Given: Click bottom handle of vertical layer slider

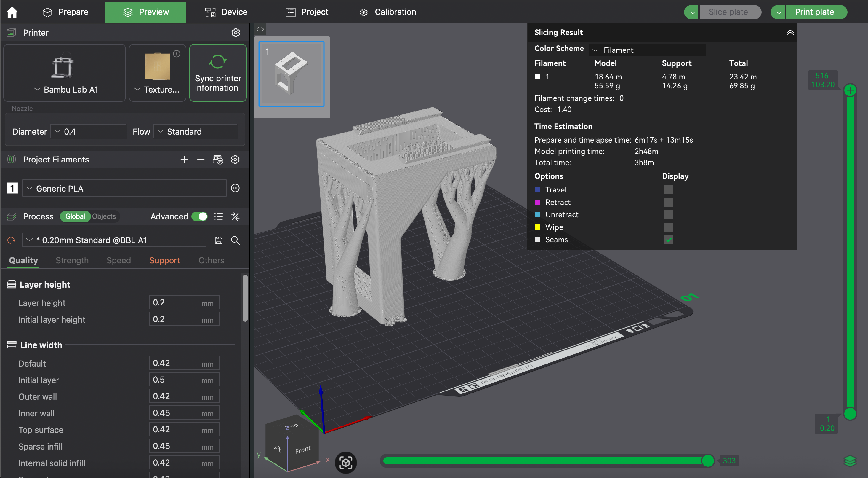Looking at the screenshot, I should pos(850,414).
